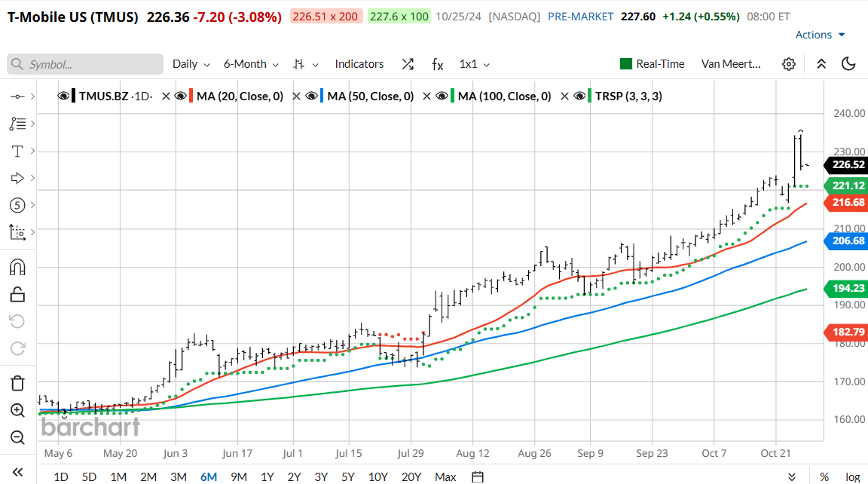Click the zoom in magnifier icon
868x484 pixels.
[x=17, y=410]
